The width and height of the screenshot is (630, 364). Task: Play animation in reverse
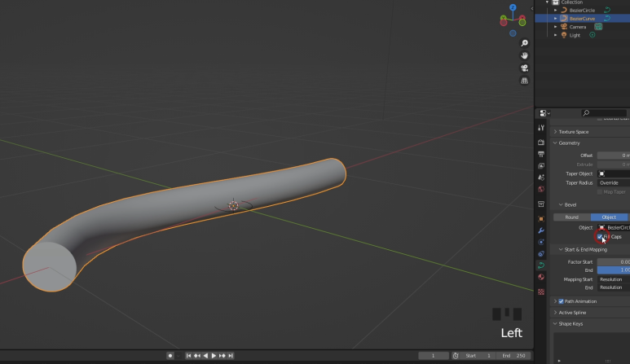pyautogui.click(x=205, y=356)
